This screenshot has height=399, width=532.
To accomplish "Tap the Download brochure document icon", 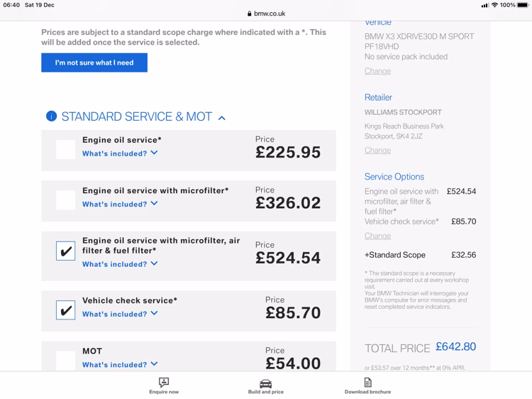I will (x=367, y=383).
